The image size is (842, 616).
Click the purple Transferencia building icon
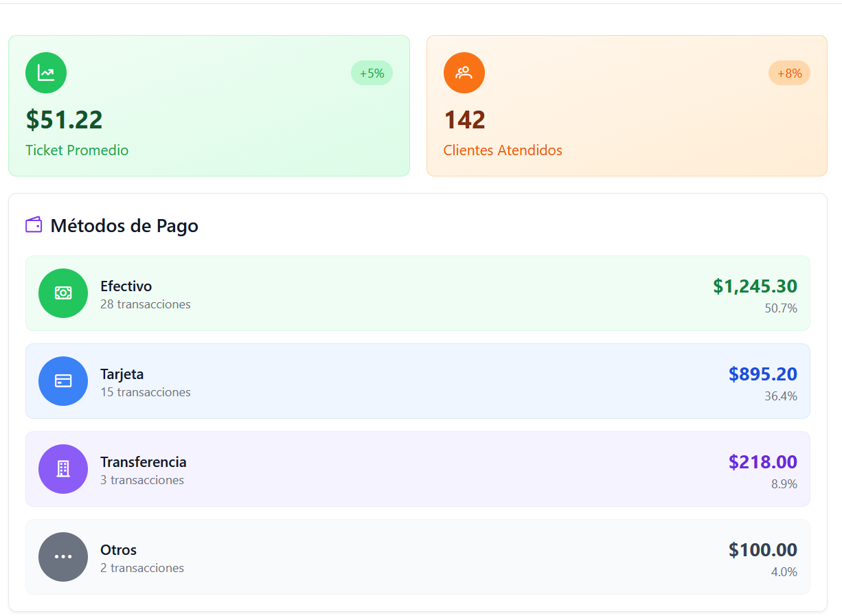[x=63, y=469]
